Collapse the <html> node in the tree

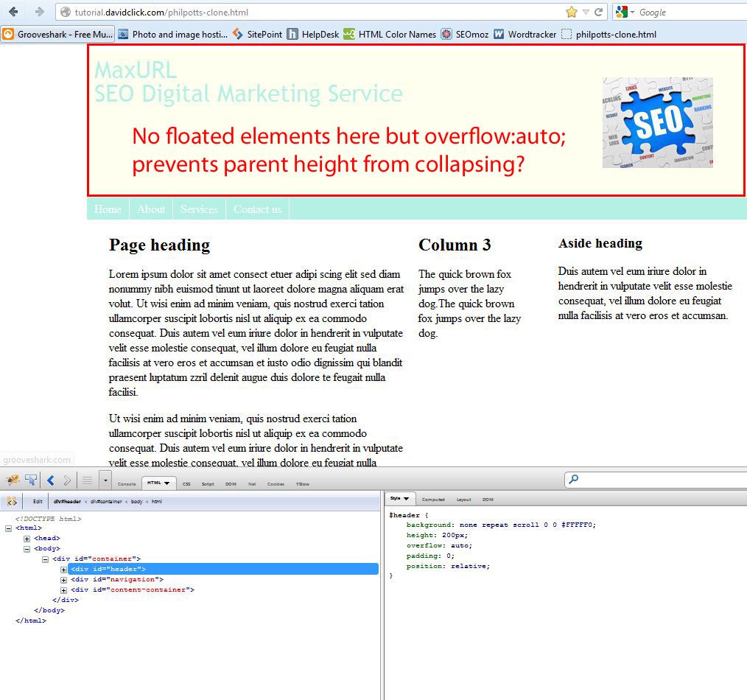pyautogui.click(x=9, y=528)
